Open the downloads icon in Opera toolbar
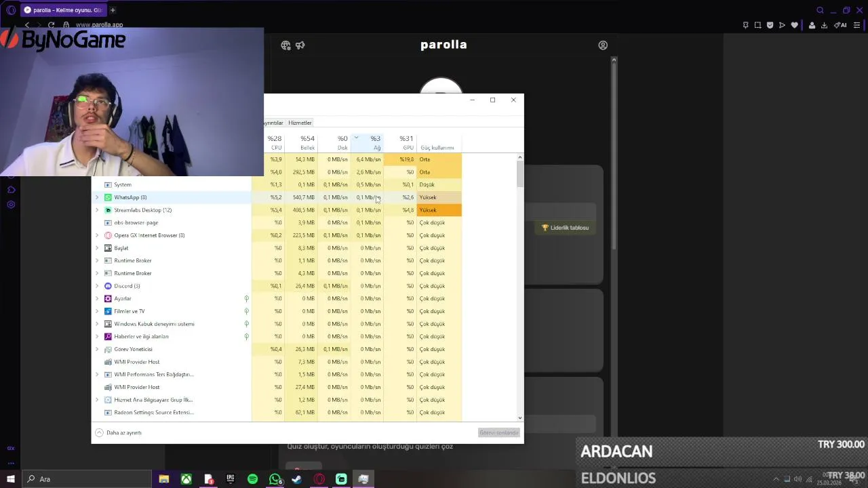Viewport: 868px width, 488px height. tap(824, 25)
